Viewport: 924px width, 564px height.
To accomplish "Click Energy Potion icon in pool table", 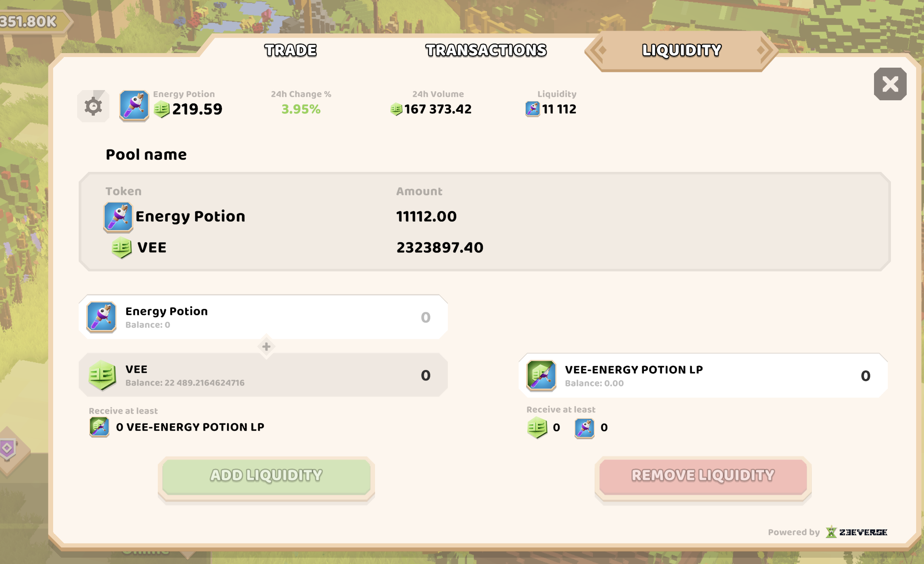I will coord(118,217).
